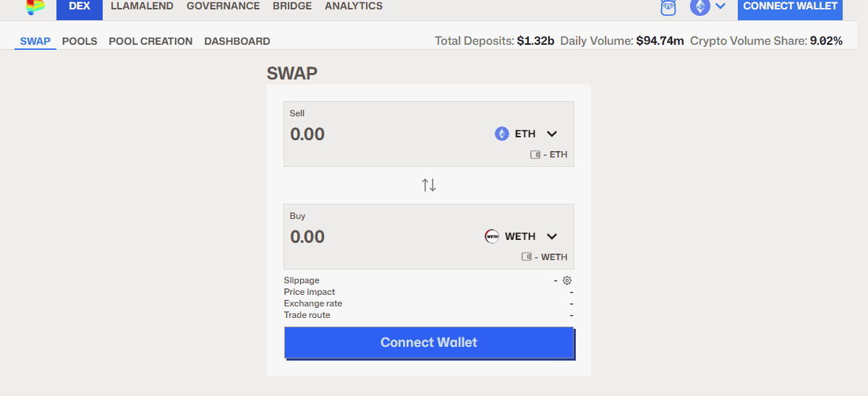
Task: Open the llama mascot theme icon
Action: point(668,7)
